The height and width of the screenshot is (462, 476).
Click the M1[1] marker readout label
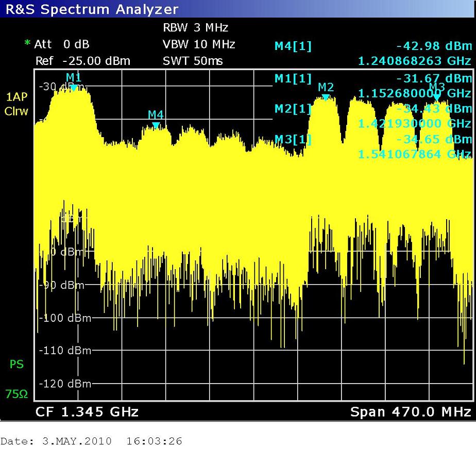tap(293, 78)
